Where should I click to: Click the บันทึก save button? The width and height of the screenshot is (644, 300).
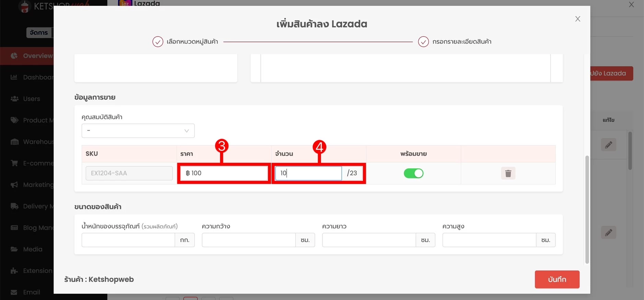pos(557,279)
